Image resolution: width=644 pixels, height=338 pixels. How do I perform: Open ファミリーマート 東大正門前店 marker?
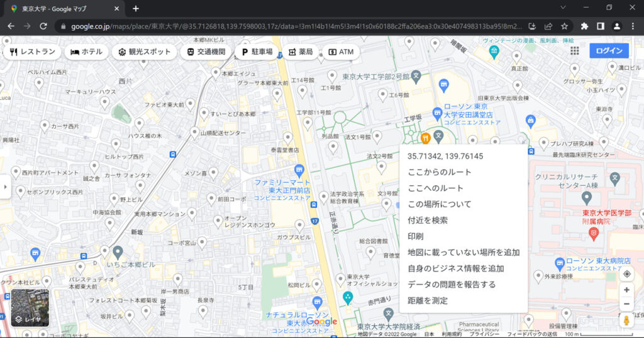[299, 170]
